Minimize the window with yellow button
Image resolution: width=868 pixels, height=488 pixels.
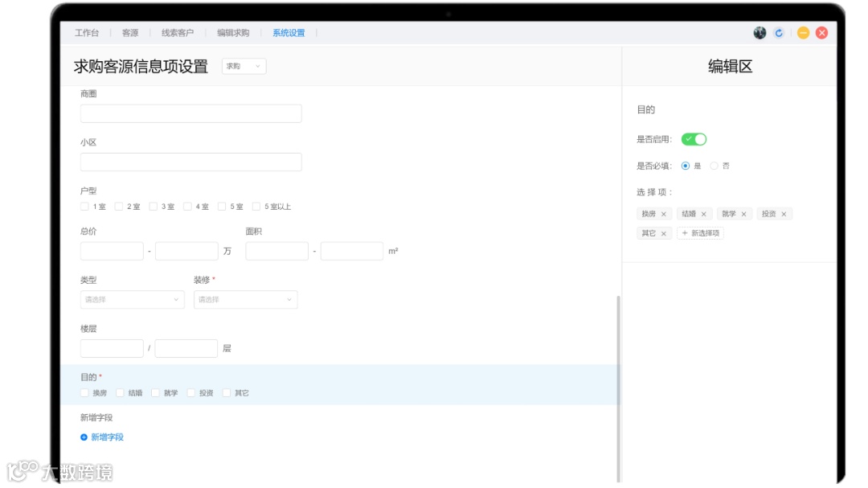803,33
